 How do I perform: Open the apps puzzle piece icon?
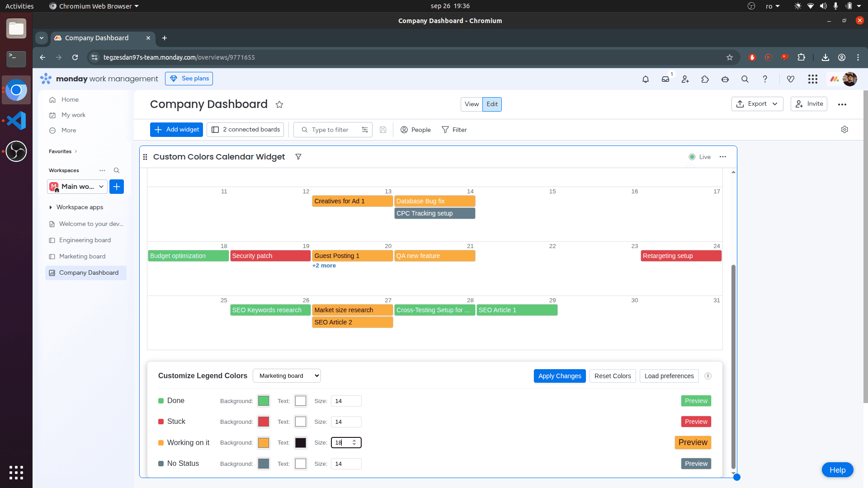(x=705, y=79)
